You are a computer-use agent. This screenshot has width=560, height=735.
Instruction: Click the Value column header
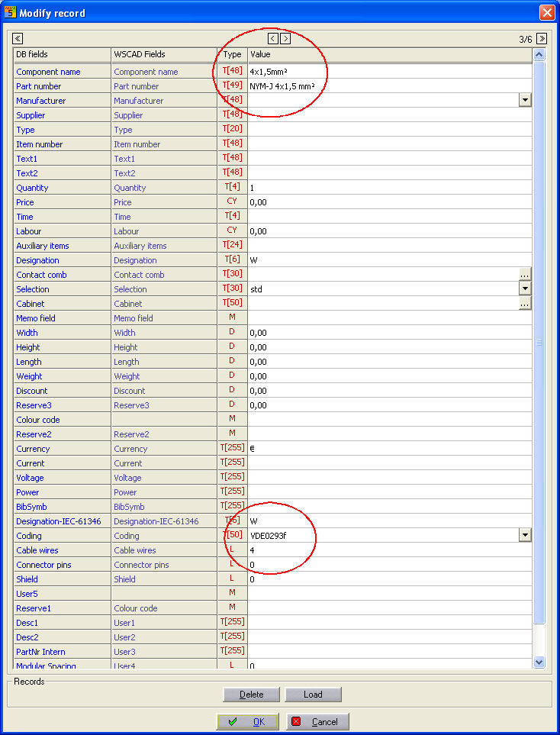pyautogui.click(x=390, y=54)
